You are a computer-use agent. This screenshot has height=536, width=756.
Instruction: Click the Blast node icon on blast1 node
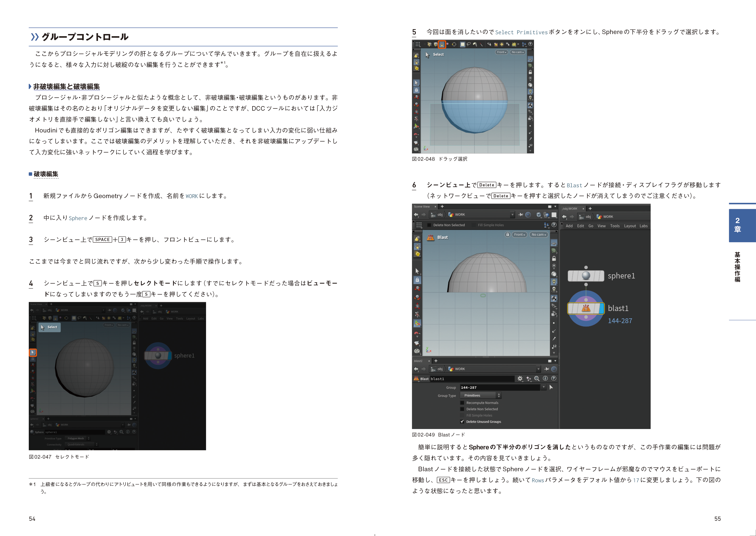[586, 308]
